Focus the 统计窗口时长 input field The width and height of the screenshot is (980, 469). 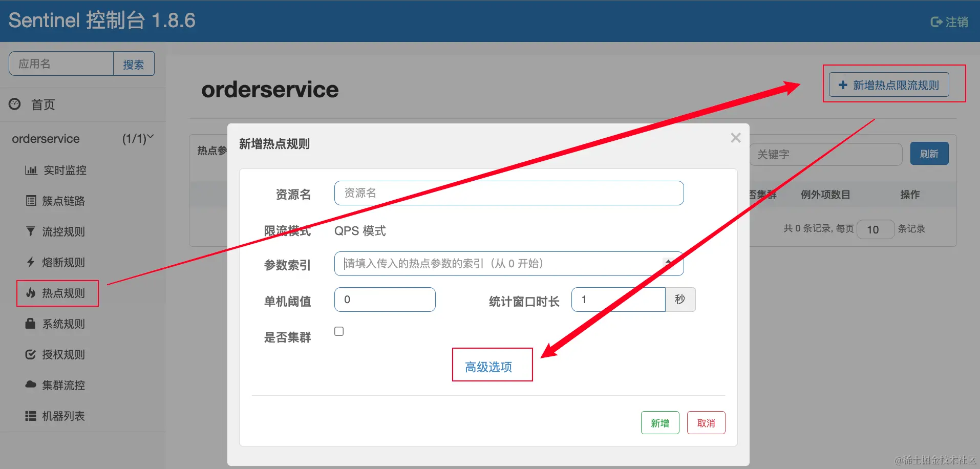(619, 300)
